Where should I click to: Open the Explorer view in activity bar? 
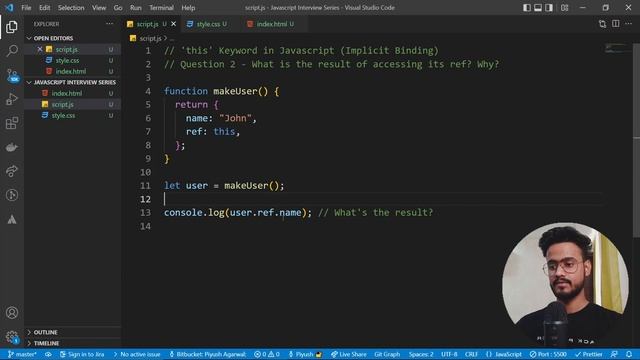pyautogui.click(x=12, y=27)
